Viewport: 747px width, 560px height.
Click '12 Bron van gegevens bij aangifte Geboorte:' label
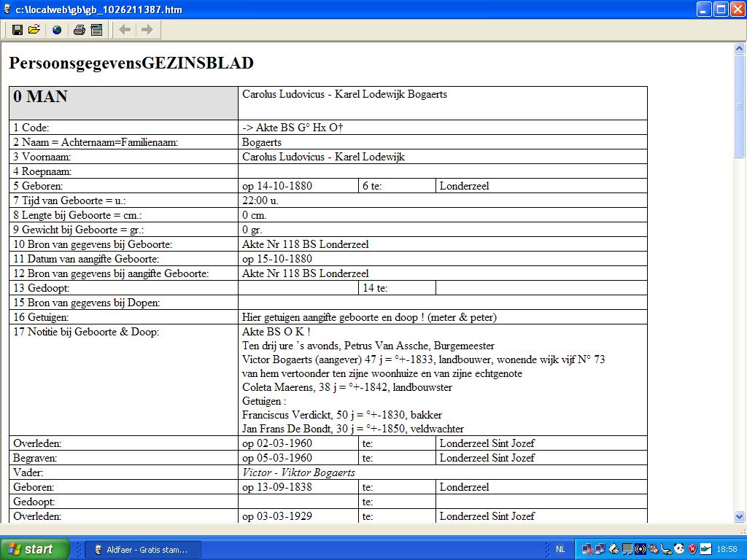[x=111, y=274]
